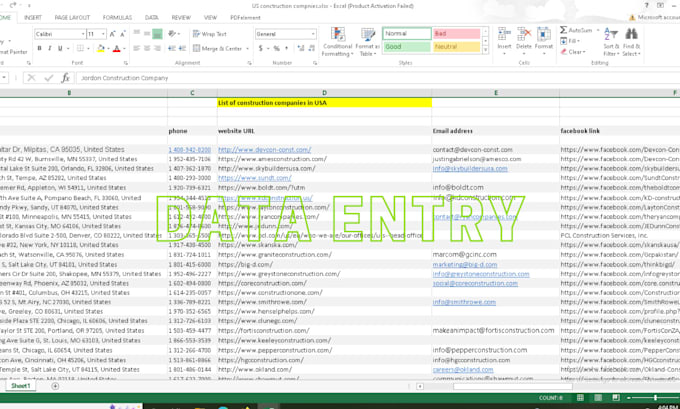The height and width of the screenshot is (409, 680).
Task: Switch to Page Layout view
Action: tap(598, 398)
